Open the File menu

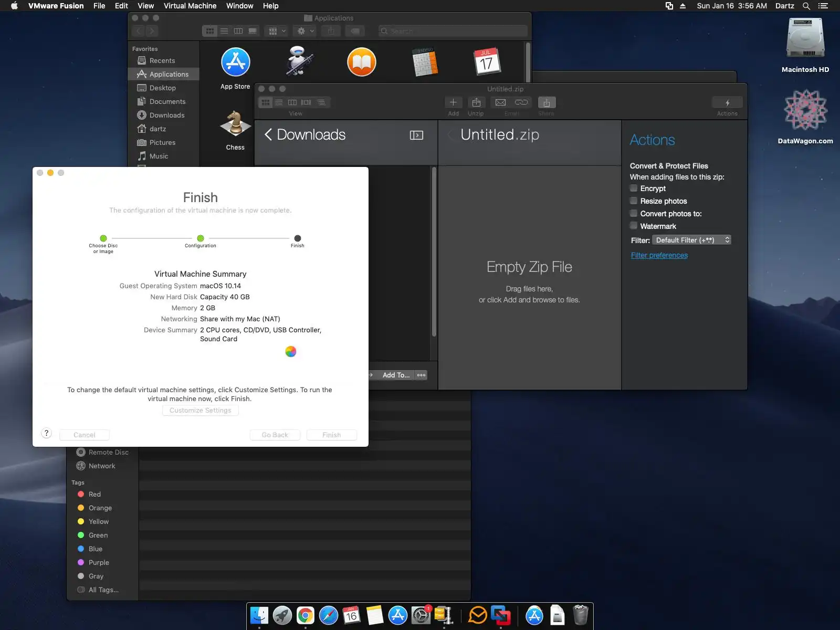point(99,6)
